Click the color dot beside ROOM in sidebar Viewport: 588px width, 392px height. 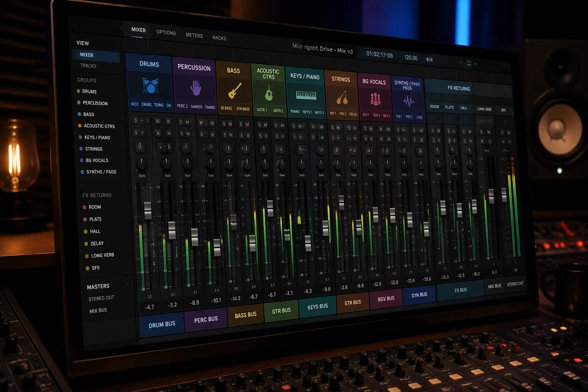84,207
